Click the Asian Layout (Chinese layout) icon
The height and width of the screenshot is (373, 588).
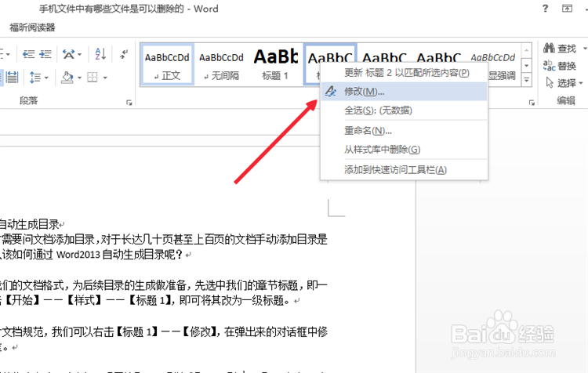coord(68,54)
